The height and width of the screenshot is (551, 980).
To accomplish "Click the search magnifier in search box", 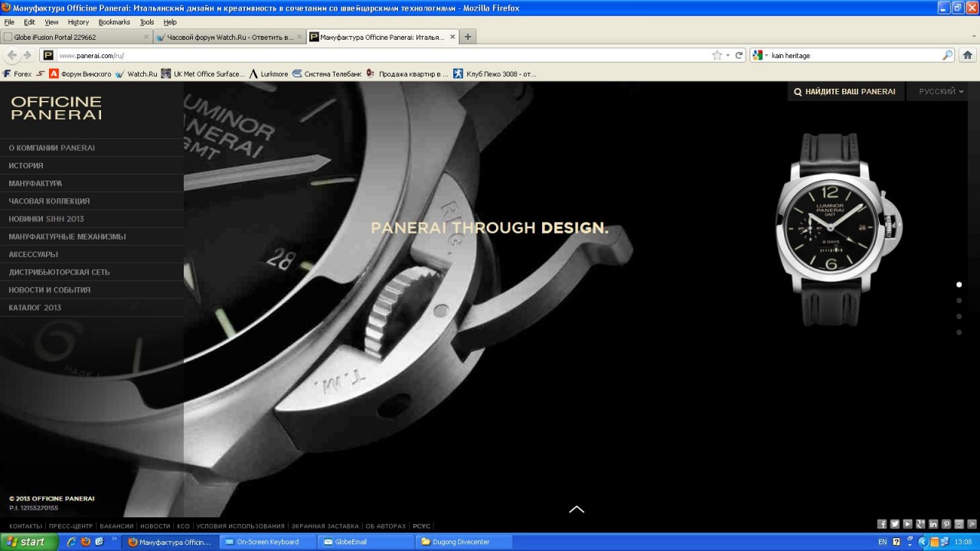I will (x=947, y=55).
